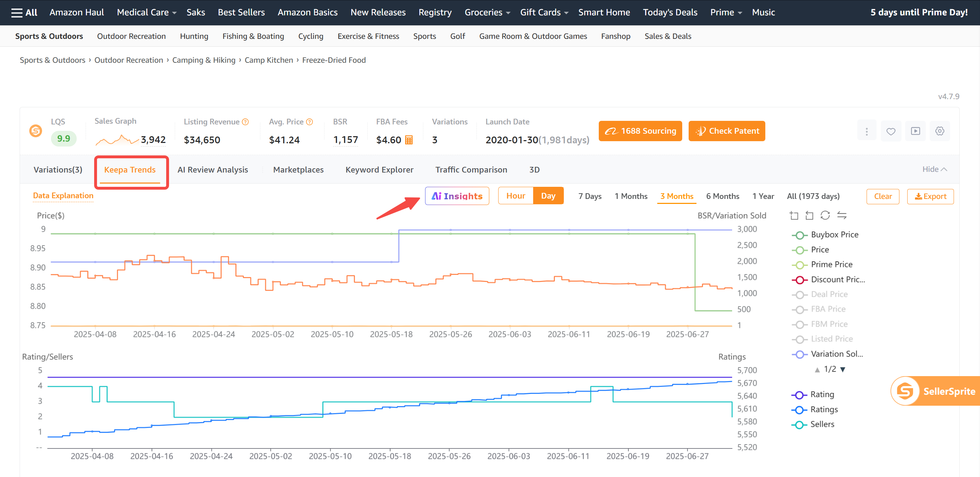Click the SellerSprite logo beside LQS
This screenshot has height=477, width=980.
click(x=36, y=131)
